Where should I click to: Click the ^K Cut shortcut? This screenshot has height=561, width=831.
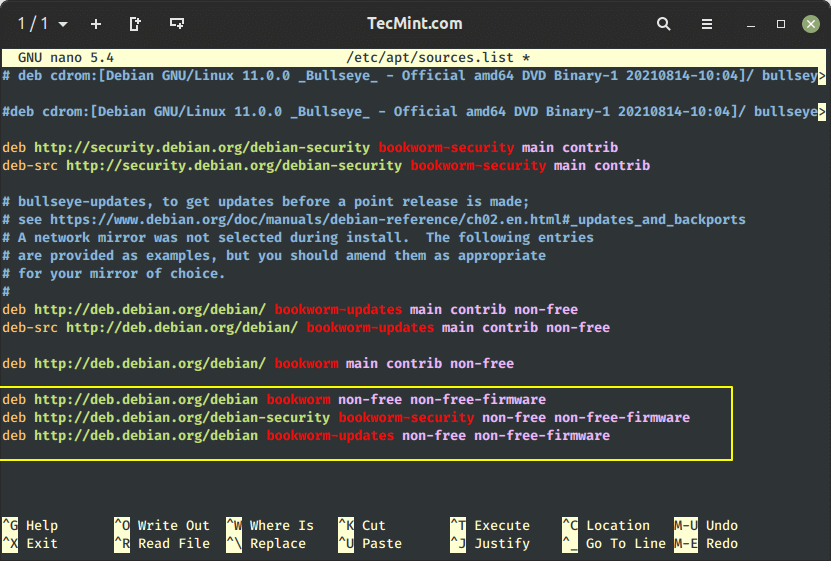click(362, 526)
